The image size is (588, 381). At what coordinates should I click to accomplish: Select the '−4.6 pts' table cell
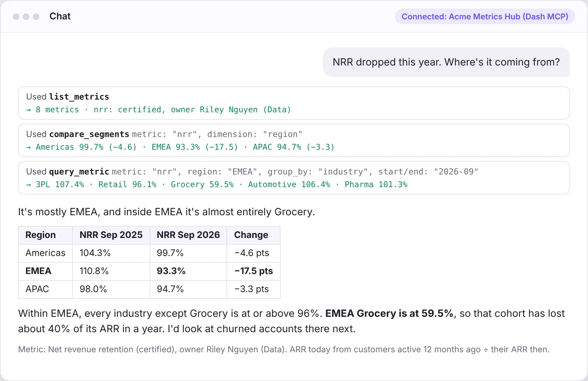pos(254,253)
